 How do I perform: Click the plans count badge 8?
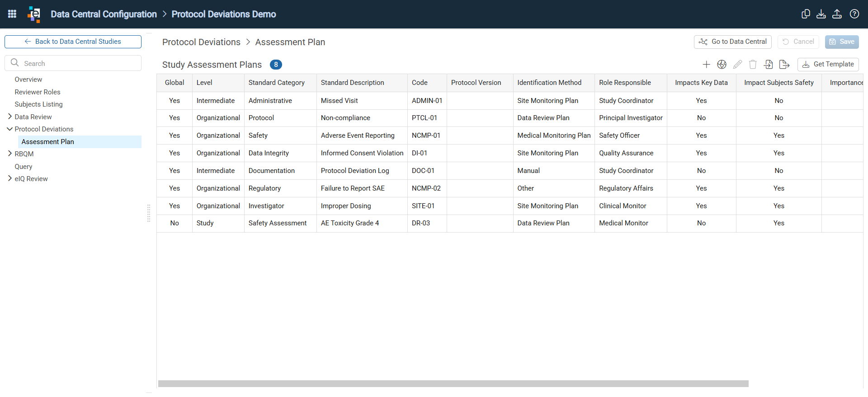coord(276,65)
